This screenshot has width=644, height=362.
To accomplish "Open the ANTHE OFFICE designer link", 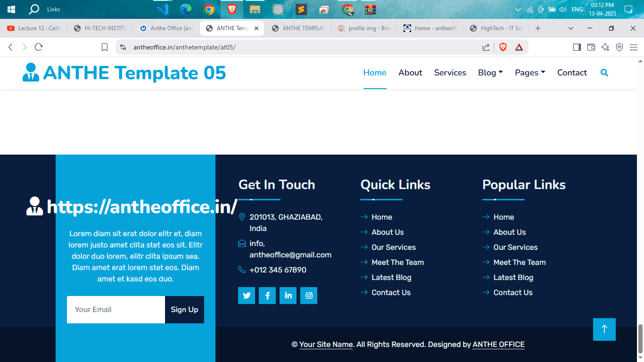I will pyautogui.click(x=498, y=345).
